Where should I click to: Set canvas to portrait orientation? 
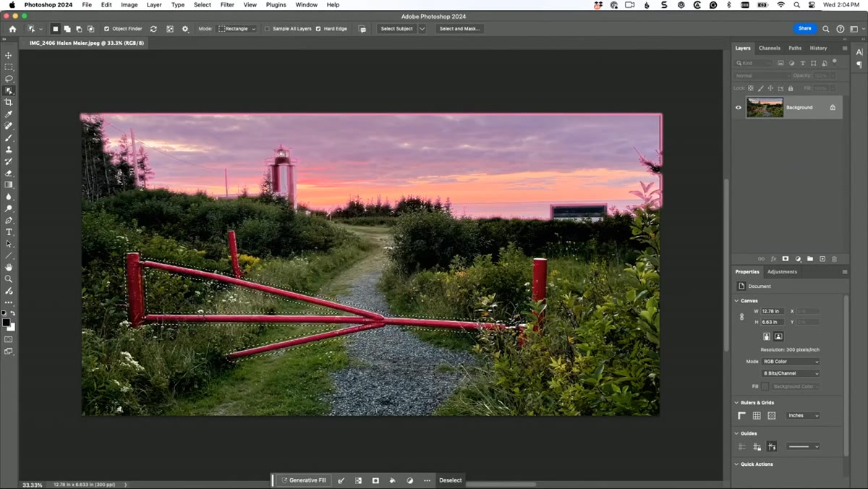(767, 336)
